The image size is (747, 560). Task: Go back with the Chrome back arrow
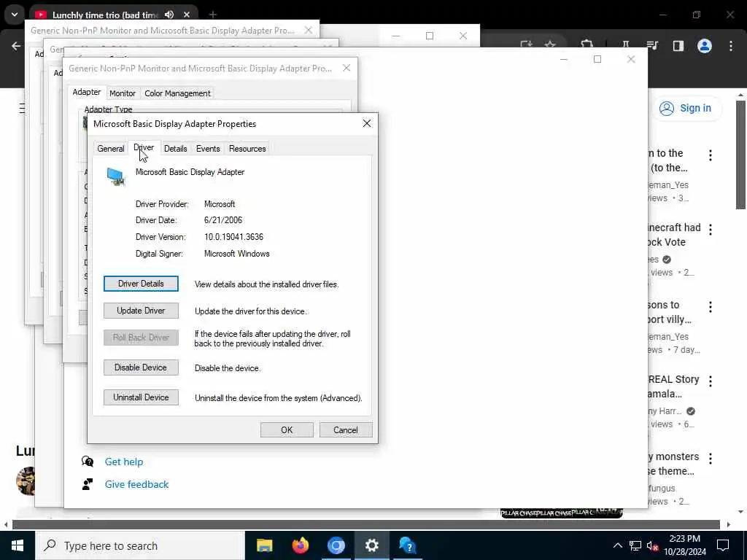click(x=16, y=46)
